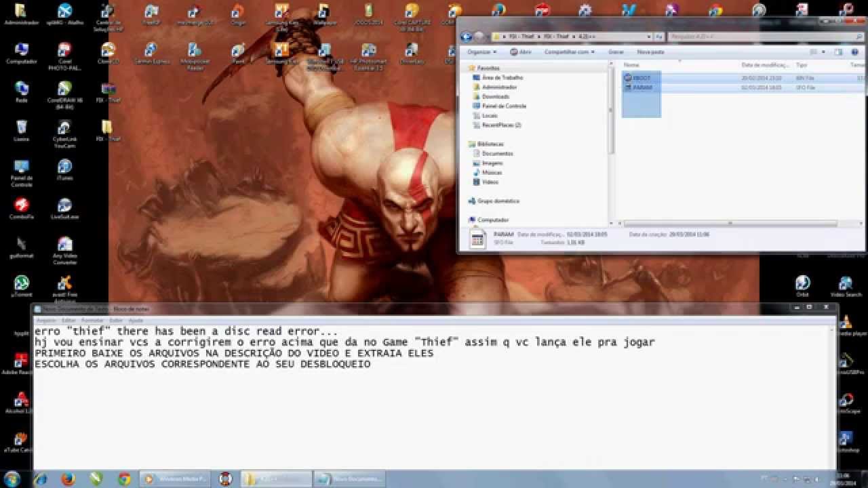868x488 pixels.
Task: Open the yellow FIX - Thief folder on desktop
Action: pyautogui.click(x=108, y=131)
